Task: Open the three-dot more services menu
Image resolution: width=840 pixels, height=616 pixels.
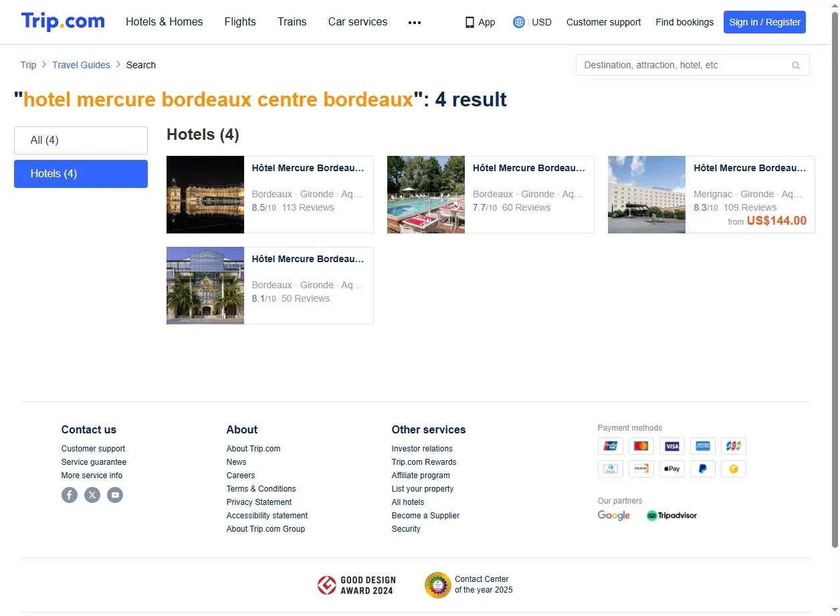Action: click(415, 22)
